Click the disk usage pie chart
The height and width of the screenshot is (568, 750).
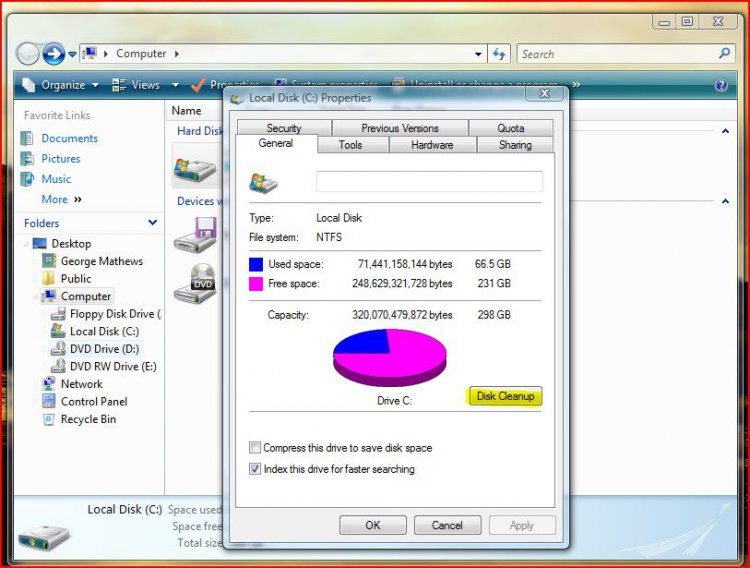(390, 357)
